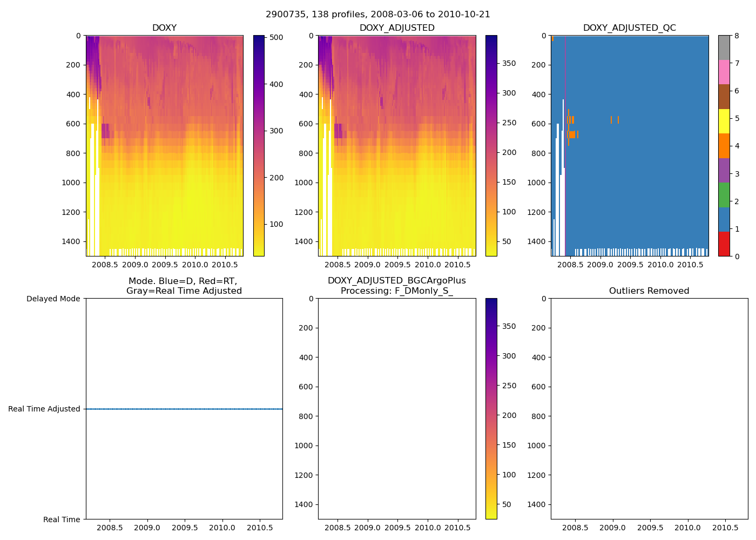Click the red swatch in the QC colorbar
This screenshot has height=540, width=756.
tap(724, 244)
